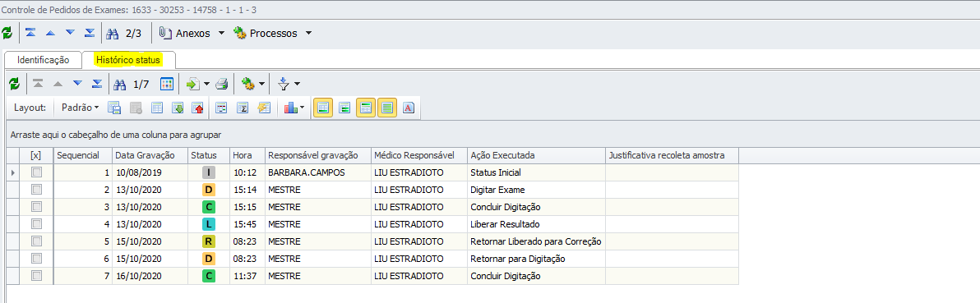Click the BARBARA.CAMPOS cell
Image resolution: width=980 pixels, height=303 pixels.
[x=318, y=172]
